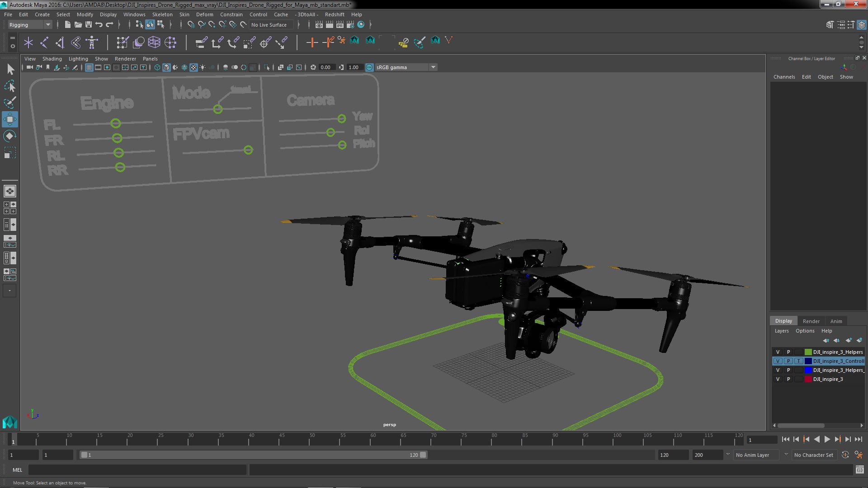Open Options menu in Layer Editor
868x488 pixels.
click(805, 331)
